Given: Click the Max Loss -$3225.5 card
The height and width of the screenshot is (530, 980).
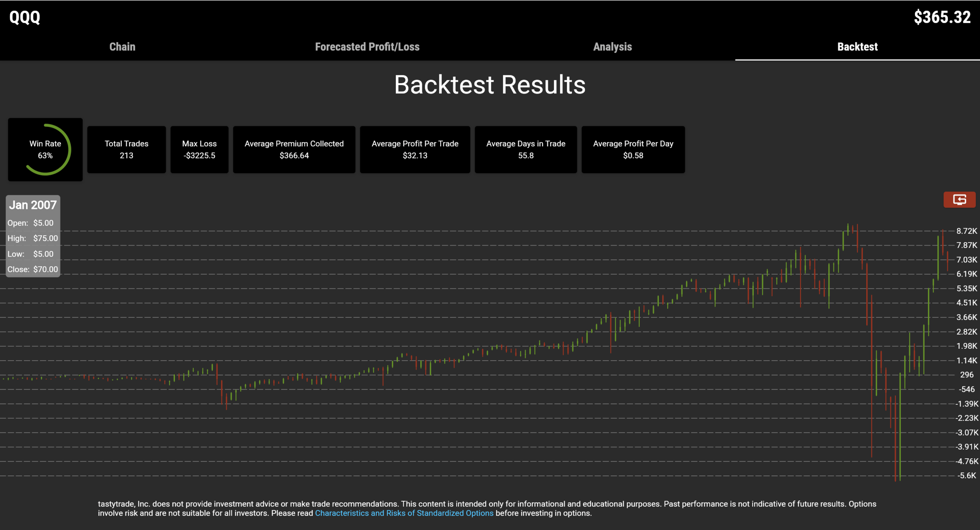Looking at the screenshot, I should pos(200,149).
